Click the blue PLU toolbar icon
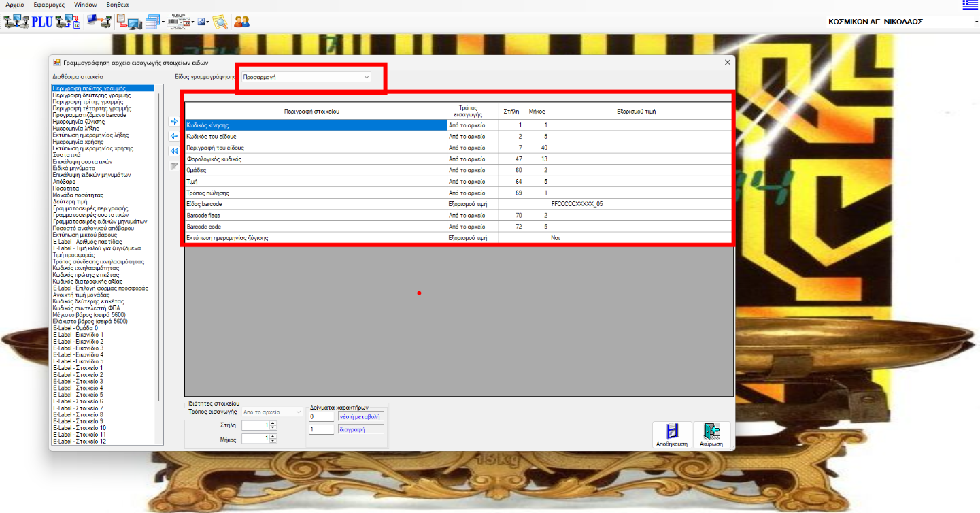Viewport: 980px width, 513px height. pyautogui.click(x=42, y=22)
